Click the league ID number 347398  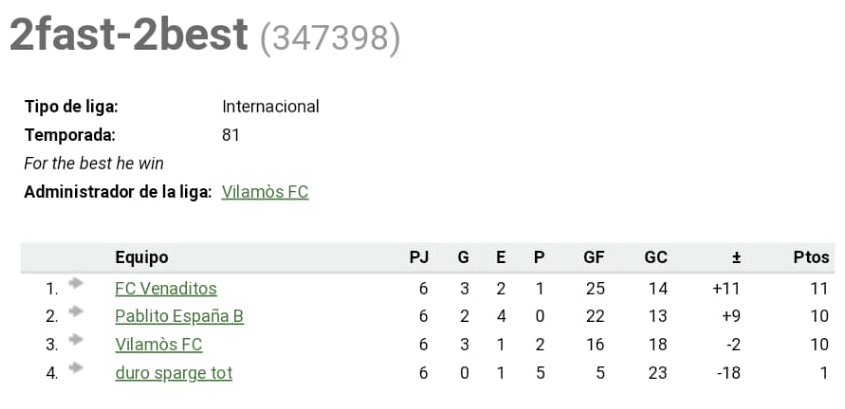[330, 38]
